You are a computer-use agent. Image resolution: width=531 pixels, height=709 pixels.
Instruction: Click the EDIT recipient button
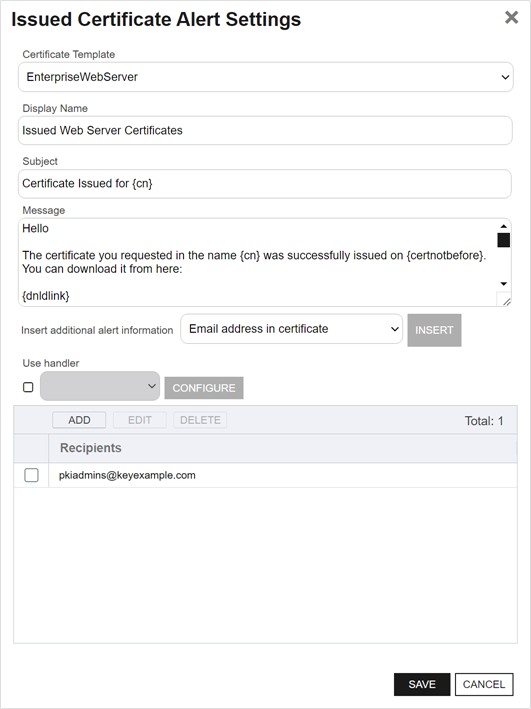[x=140, y=420]
